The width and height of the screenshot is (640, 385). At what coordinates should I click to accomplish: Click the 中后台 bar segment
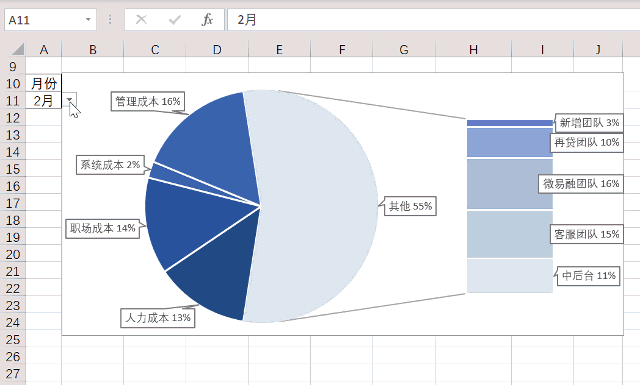pyautogui.click(x=510, y=276)
